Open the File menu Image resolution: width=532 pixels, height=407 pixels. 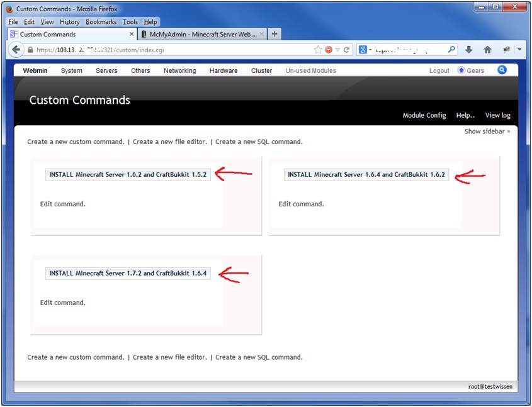coord(13,22)
